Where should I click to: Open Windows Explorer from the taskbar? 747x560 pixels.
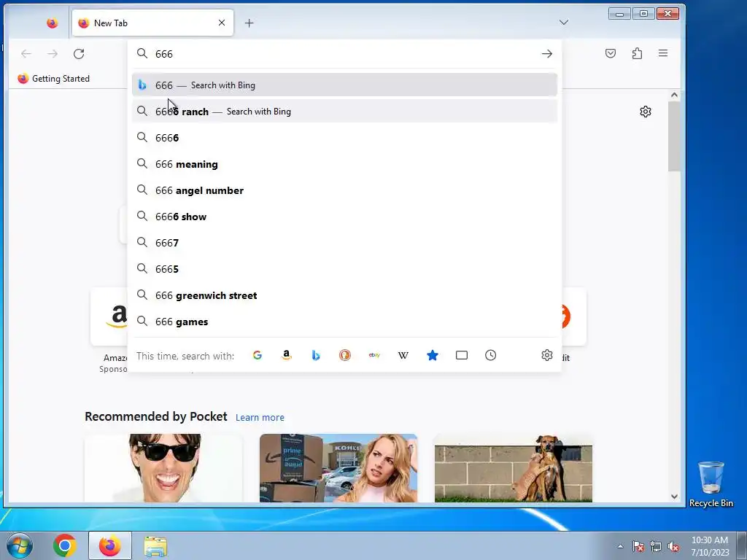point(155,545)
